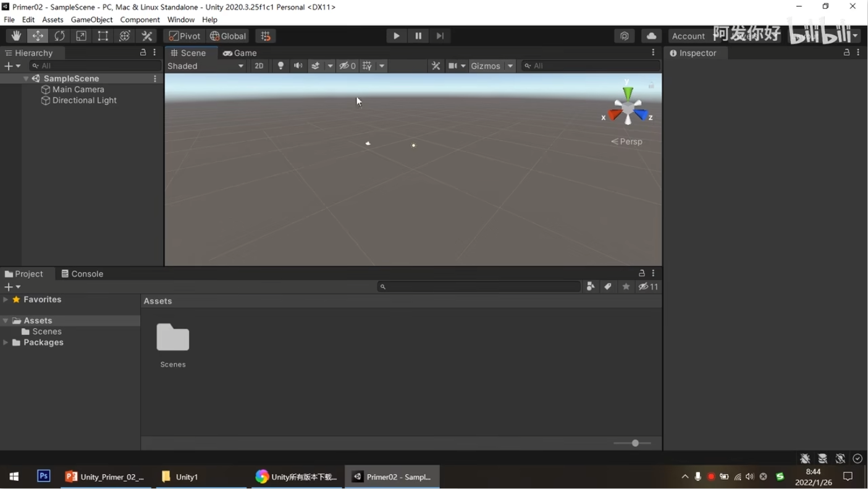Toggle 2D scene view mode
The height and width of the screenshot is (489, 868).
click(x=259, y=66)
